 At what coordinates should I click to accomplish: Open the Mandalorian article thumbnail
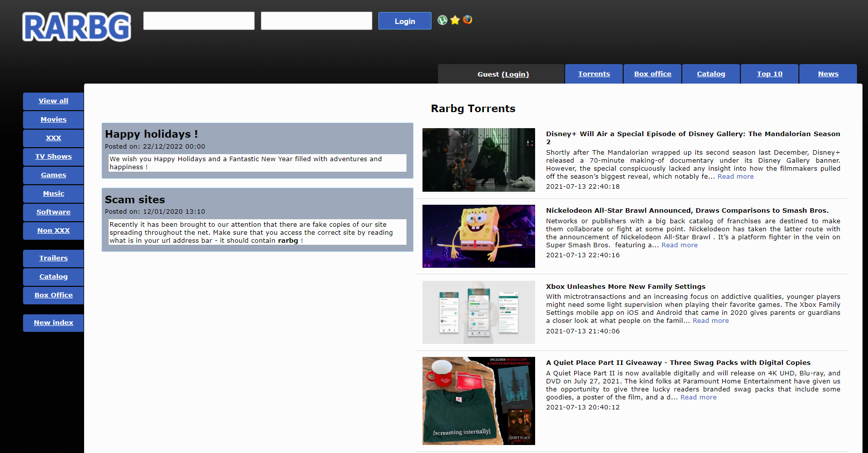(x=479, y=160)
